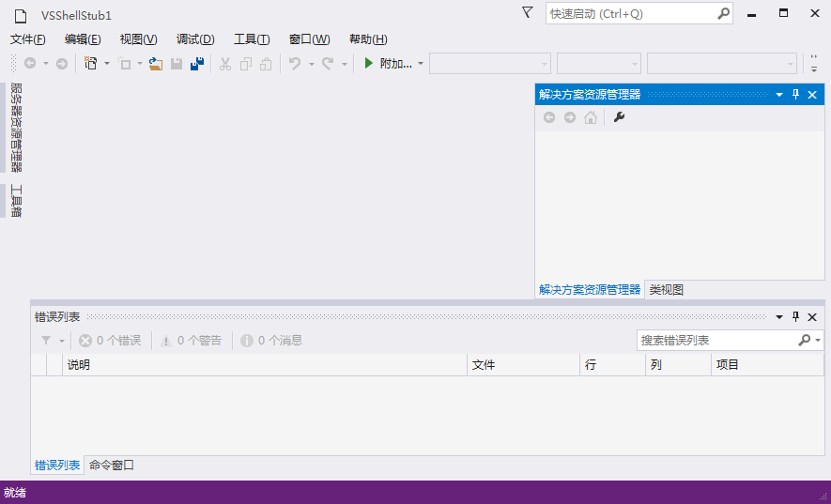Click the Save All toolbar icon
The image size is (831, 504).
tap(197, 64)
